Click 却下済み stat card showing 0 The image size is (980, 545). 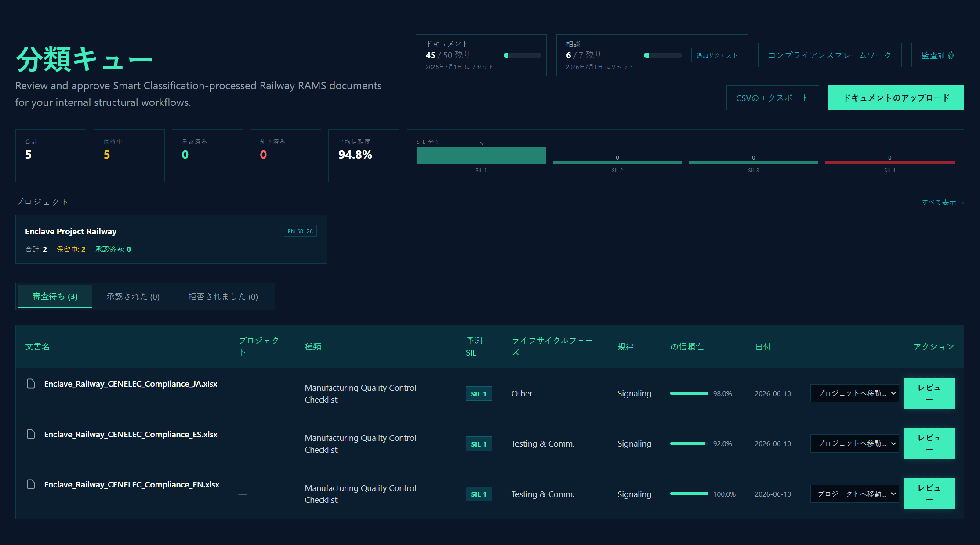click(286, 156)
